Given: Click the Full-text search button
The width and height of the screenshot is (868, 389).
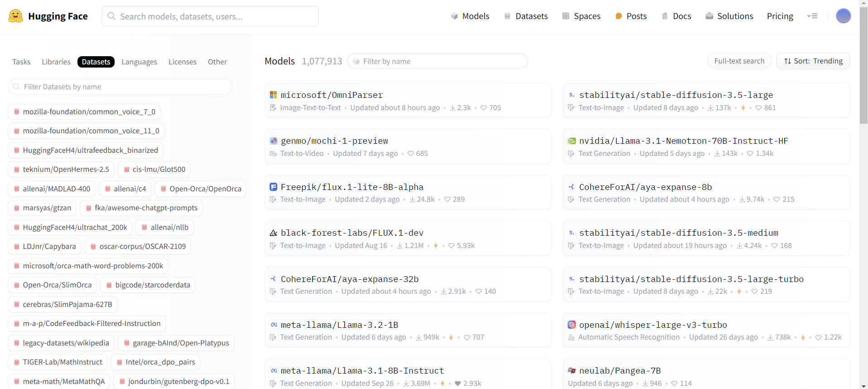Looking at the screenshot, I should point(739,61).
